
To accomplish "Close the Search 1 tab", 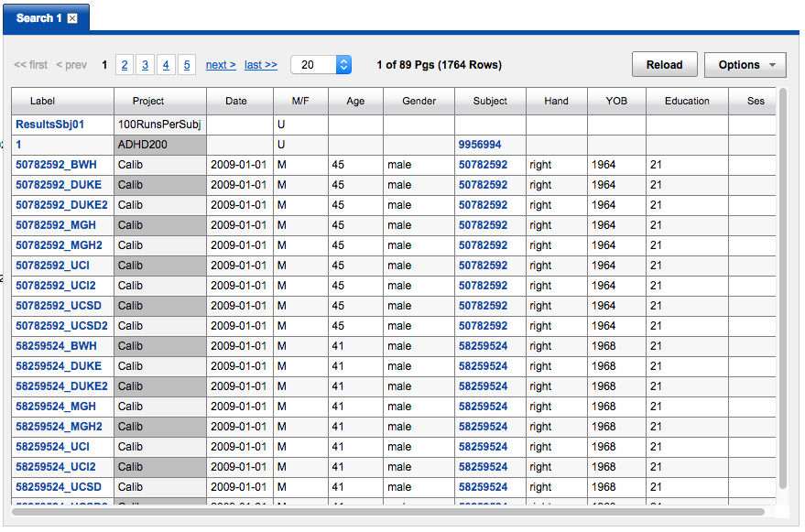I will [72, 18].
